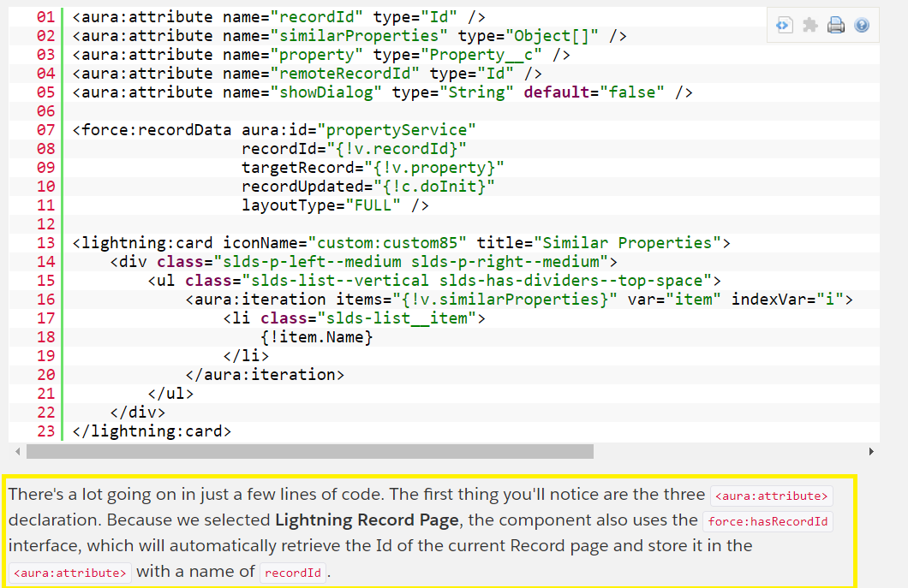Click line number 13 in the gutter

45,242
